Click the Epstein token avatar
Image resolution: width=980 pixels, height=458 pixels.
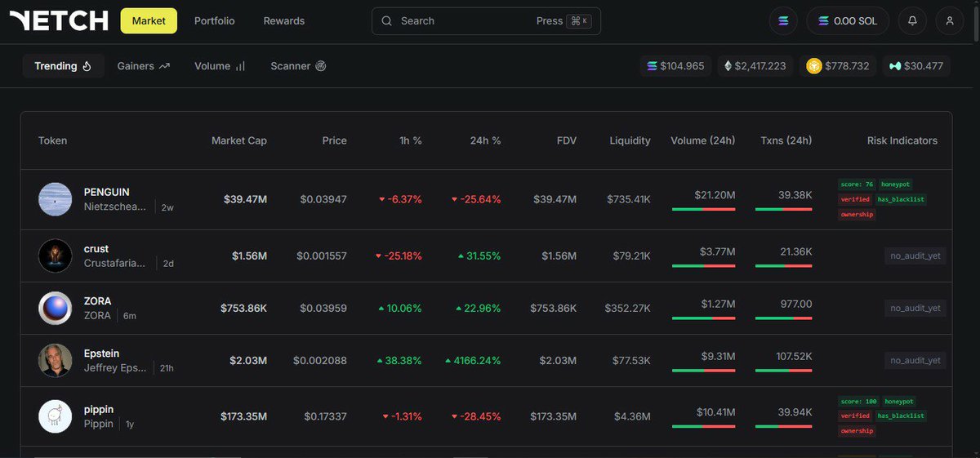pos(56,360)
